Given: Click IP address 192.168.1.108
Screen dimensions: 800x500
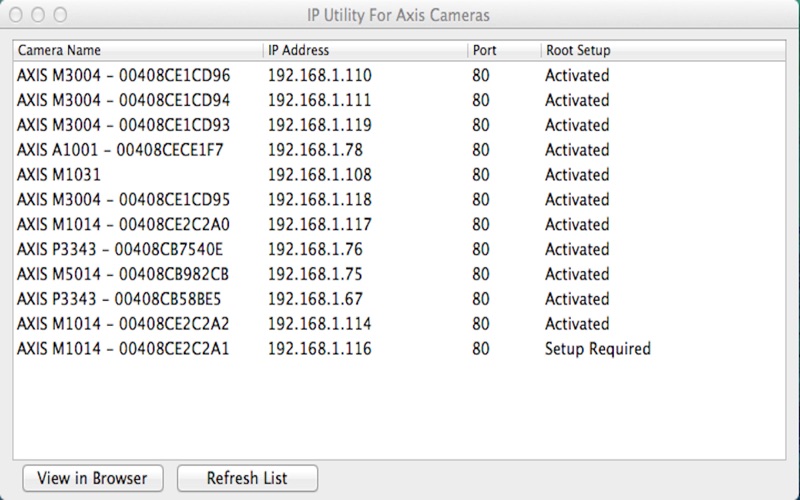Looking at the screenshot, I should coord(320,175).
